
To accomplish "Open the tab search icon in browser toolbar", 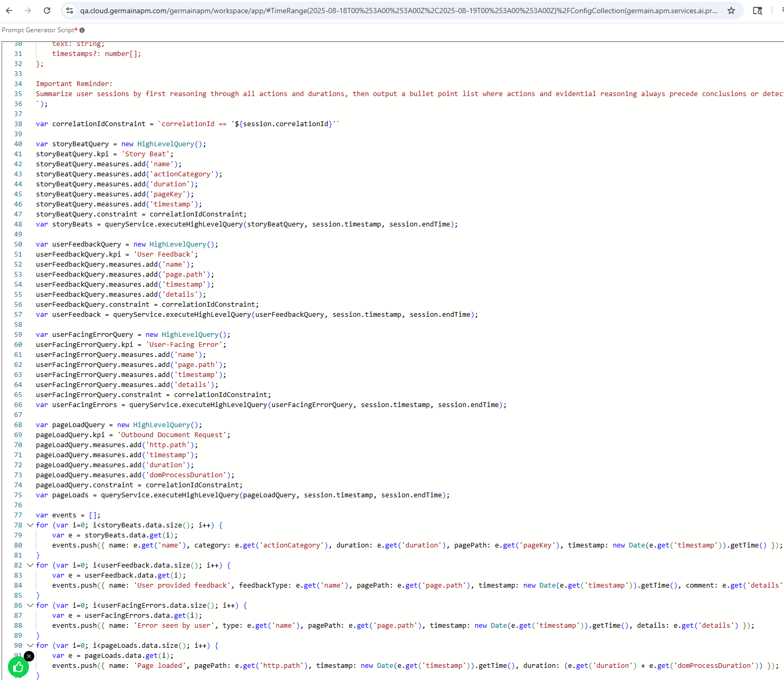I will point(758,11).
